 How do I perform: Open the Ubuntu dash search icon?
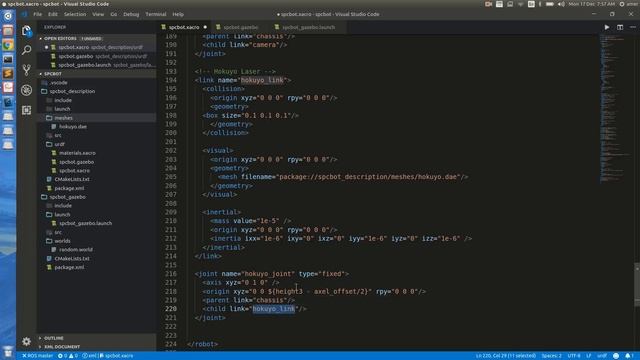click(8, 16)
